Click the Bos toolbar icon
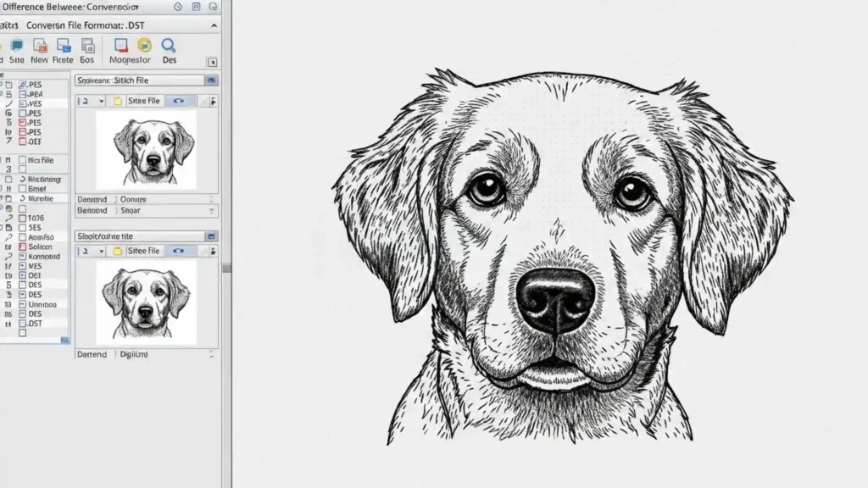Screen dimensions: 868x488 (x=87, y=46)
